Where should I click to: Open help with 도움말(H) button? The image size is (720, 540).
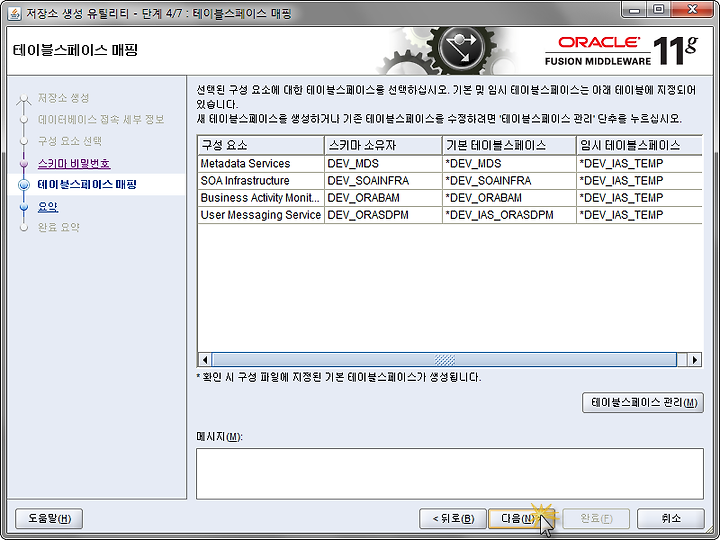pos(49,518)
